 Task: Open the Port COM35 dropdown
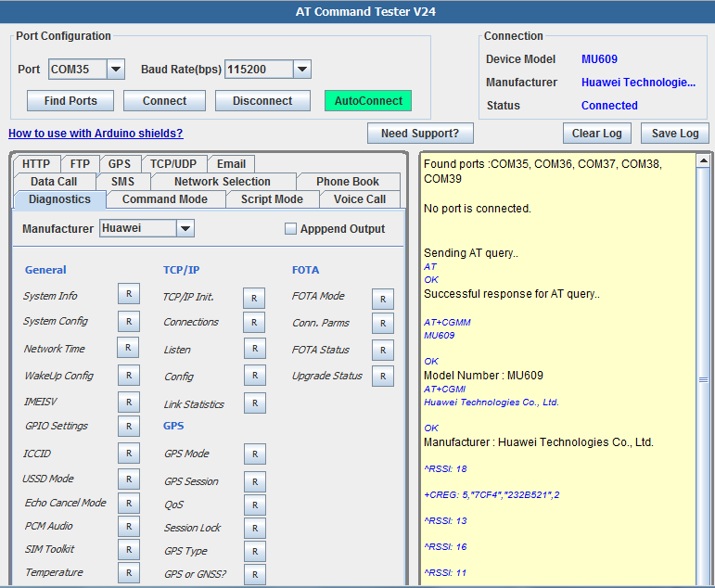[116, 70]
